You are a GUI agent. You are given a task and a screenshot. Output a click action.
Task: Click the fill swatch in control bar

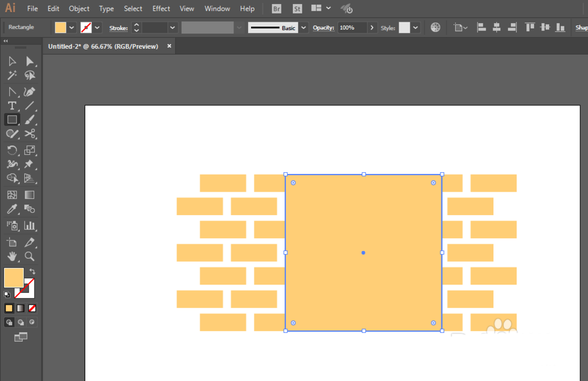coord(61,28)
